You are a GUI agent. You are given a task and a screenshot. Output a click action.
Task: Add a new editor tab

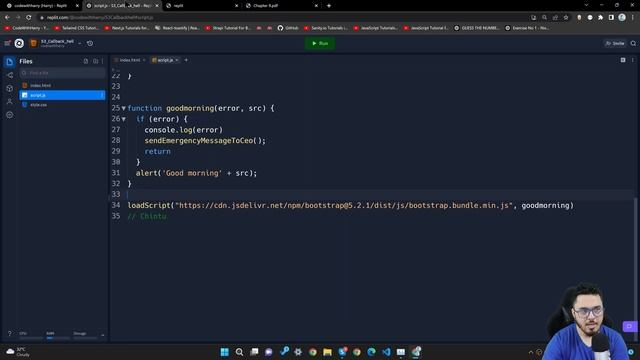186,60
